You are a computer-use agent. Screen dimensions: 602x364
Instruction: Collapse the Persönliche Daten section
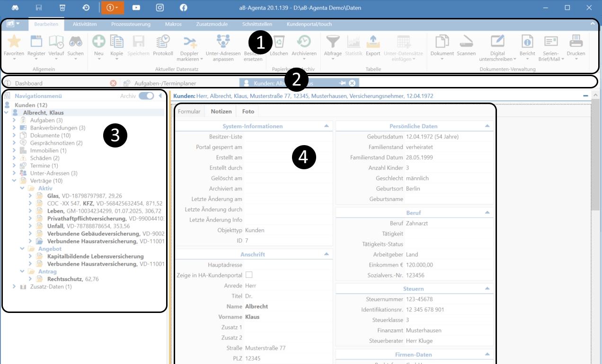487,126
